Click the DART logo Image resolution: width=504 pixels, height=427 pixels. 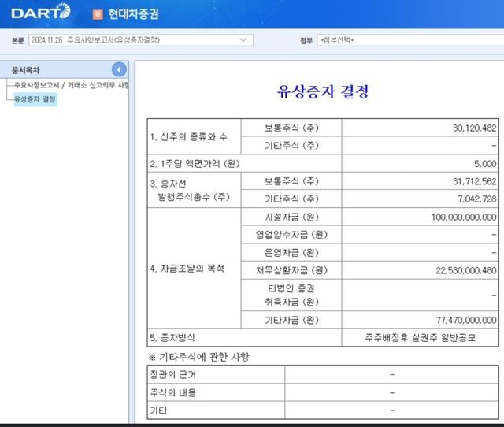(x=41, y=12)
